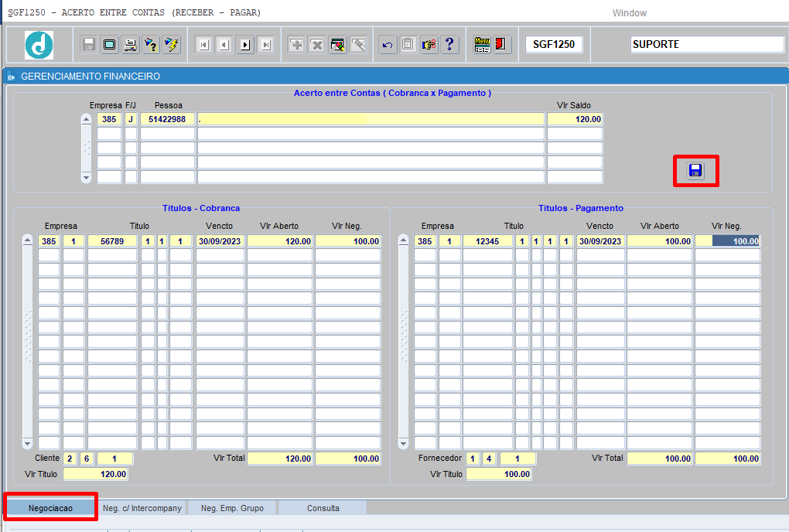789x532 pixels.
Task: Click the red exit door icon
Action: tap(501, 45)
